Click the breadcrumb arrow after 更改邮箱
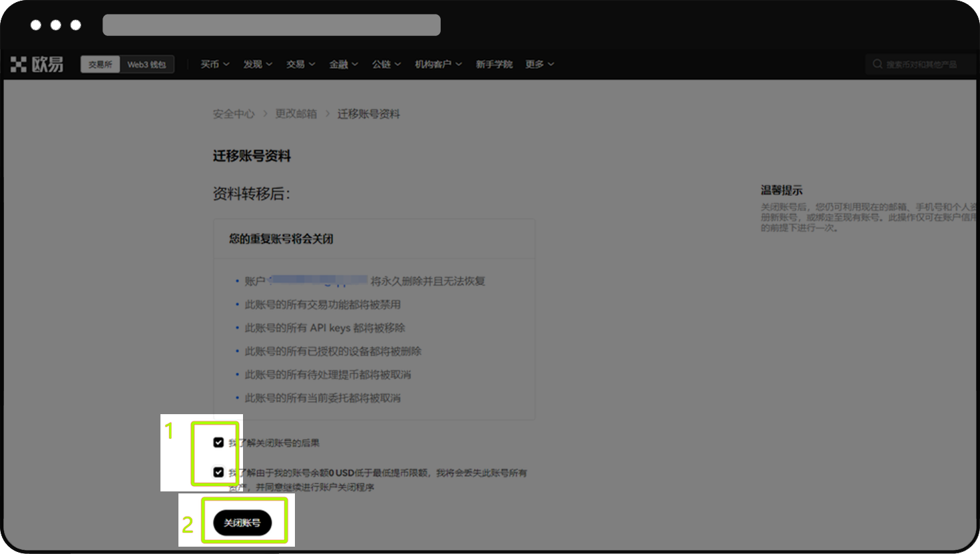Image resolution: width=980 pixels, height=554 pixels. pos(328,114)
